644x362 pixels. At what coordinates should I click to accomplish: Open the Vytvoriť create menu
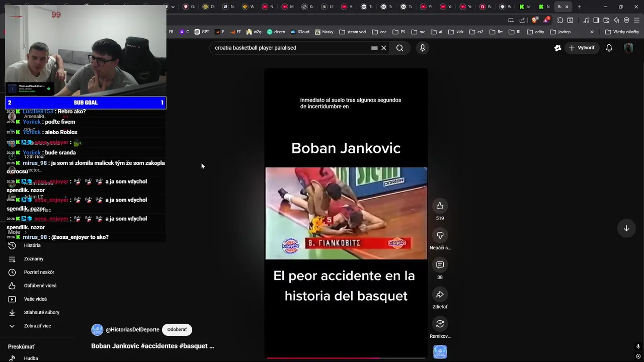582,48
